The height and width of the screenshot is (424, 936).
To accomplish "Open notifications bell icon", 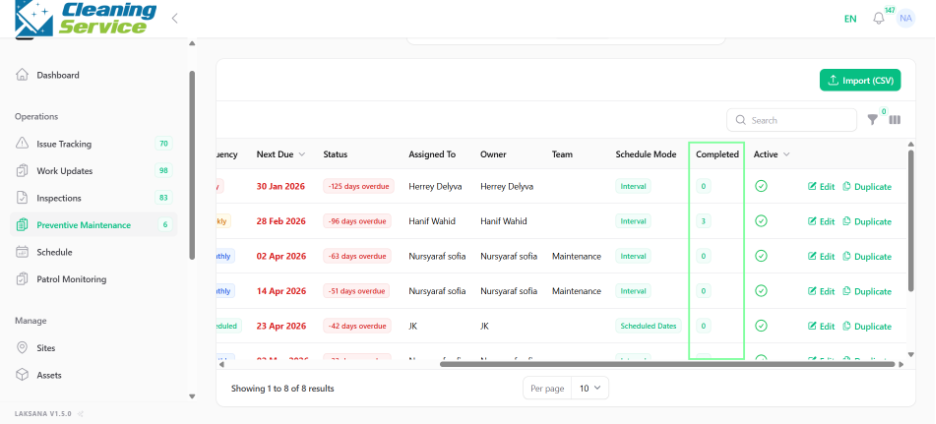I will pos(879,19).
